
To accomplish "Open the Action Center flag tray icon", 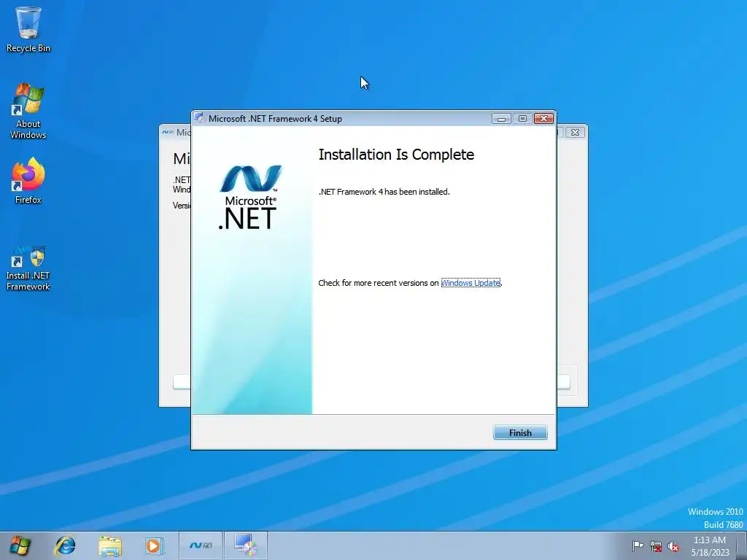I will [x=638, y=546].
